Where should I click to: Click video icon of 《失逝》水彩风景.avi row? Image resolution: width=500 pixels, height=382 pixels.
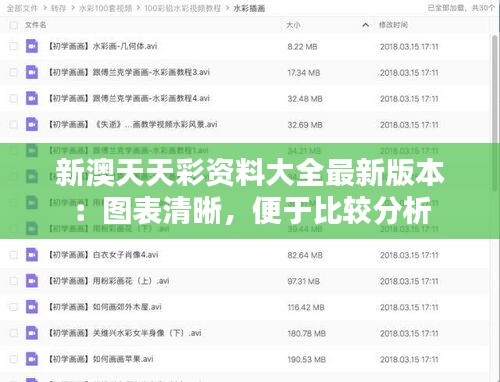click(x=32, y=124)
